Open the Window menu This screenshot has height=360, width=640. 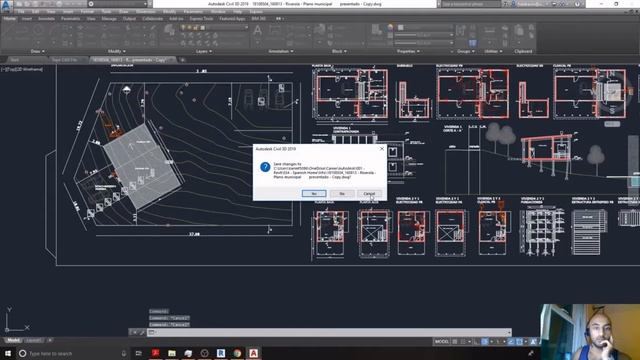[x=218, y=12]
